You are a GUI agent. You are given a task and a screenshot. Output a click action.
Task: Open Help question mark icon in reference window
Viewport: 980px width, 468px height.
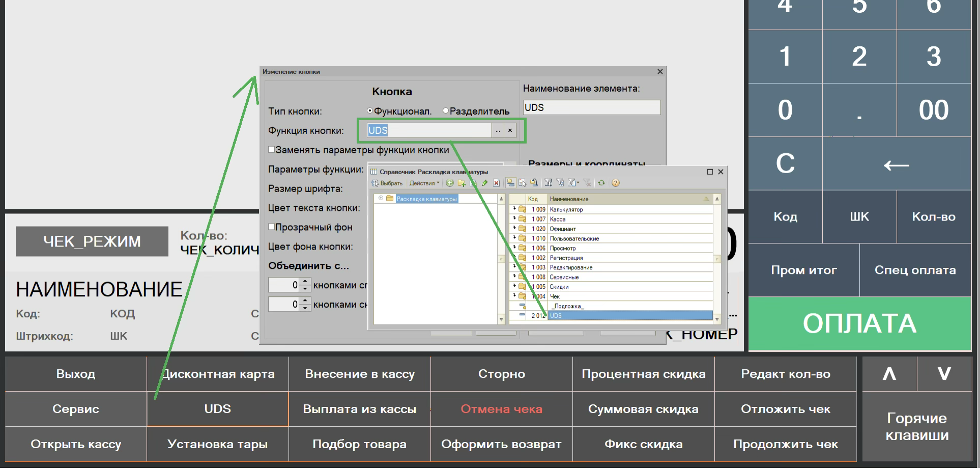[x=616, y=183]
